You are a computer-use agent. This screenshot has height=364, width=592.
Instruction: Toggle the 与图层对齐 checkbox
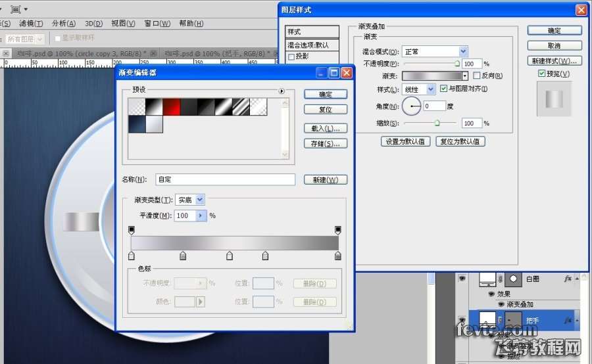tap(444, 89)
